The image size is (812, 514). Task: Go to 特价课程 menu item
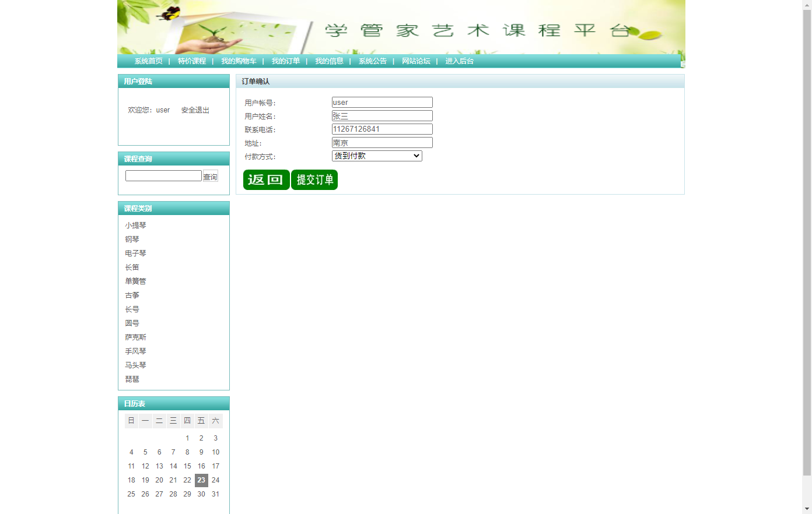(192, 61)
